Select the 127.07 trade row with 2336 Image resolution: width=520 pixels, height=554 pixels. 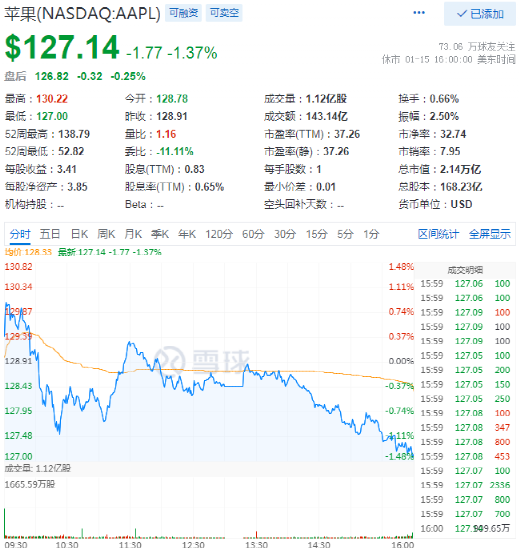point(465,485)
